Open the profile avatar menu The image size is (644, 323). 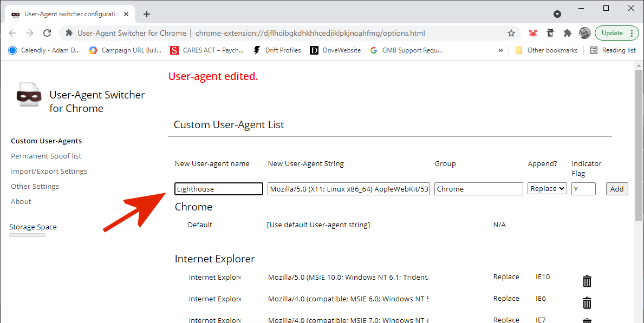pyautogui.click(x=584, y=33)
